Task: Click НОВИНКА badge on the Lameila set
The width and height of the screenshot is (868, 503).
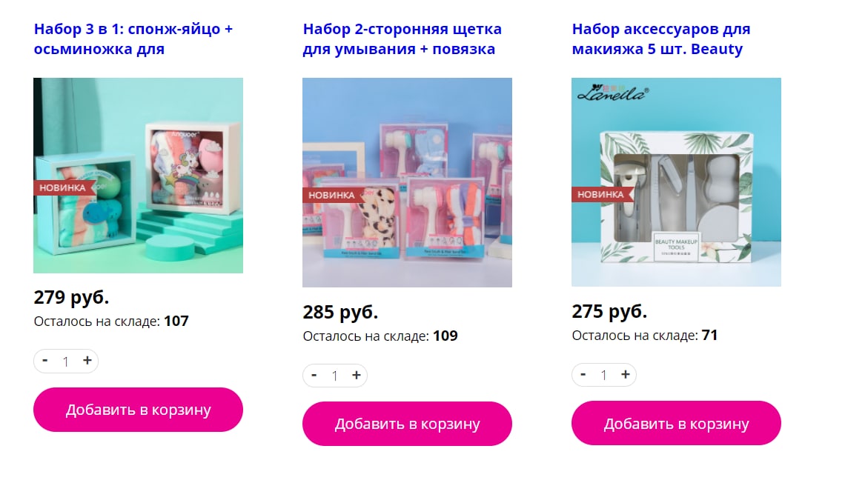Action: point(601,194)
